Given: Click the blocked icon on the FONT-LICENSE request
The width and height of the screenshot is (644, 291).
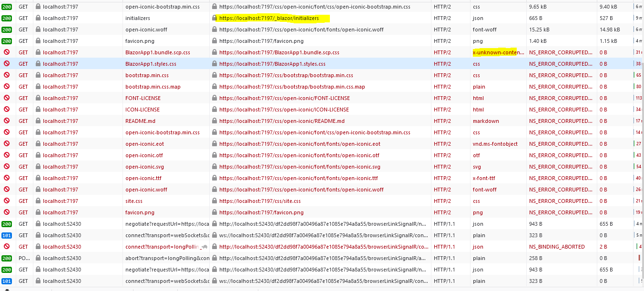Looking at the screenshot, I should pos(7,98).
